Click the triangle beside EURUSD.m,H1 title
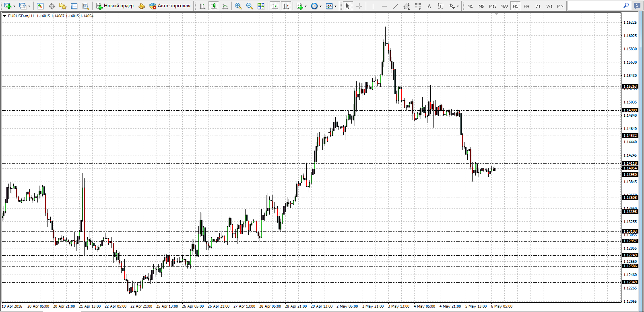Viewport: 644px width, 312px height. pyautogui.click(x=4, y=16)
